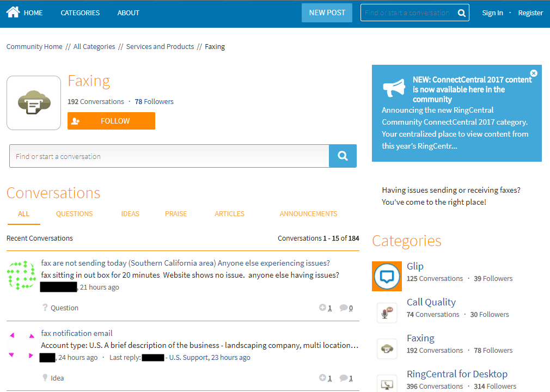Dismiss the ConnectCentral 2017 announcement

pos(534,72)
